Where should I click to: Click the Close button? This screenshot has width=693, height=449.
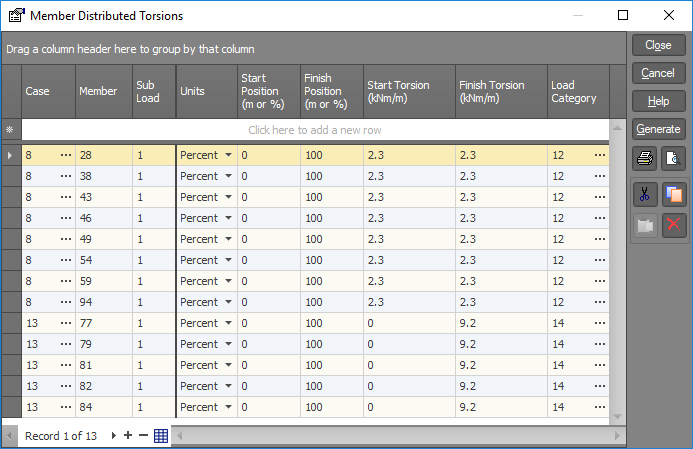click(x=658, y=45)
